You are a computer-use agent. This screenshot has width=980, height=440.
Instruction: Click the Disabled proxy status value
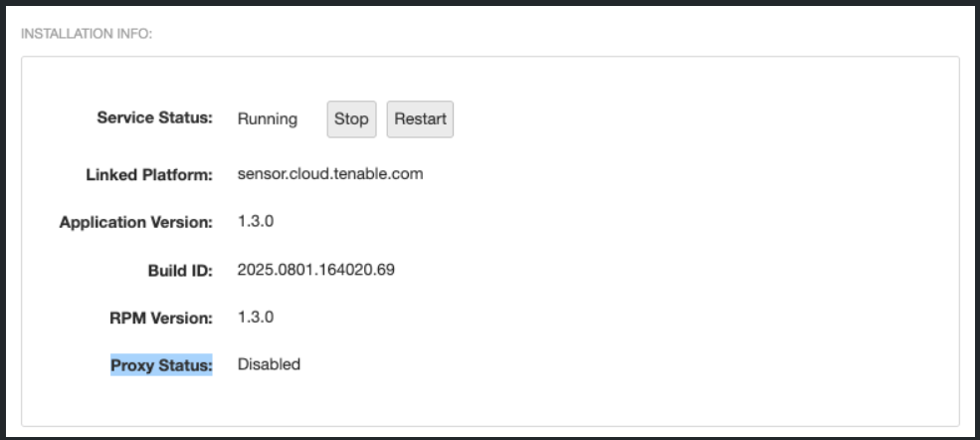coord(269,364)
